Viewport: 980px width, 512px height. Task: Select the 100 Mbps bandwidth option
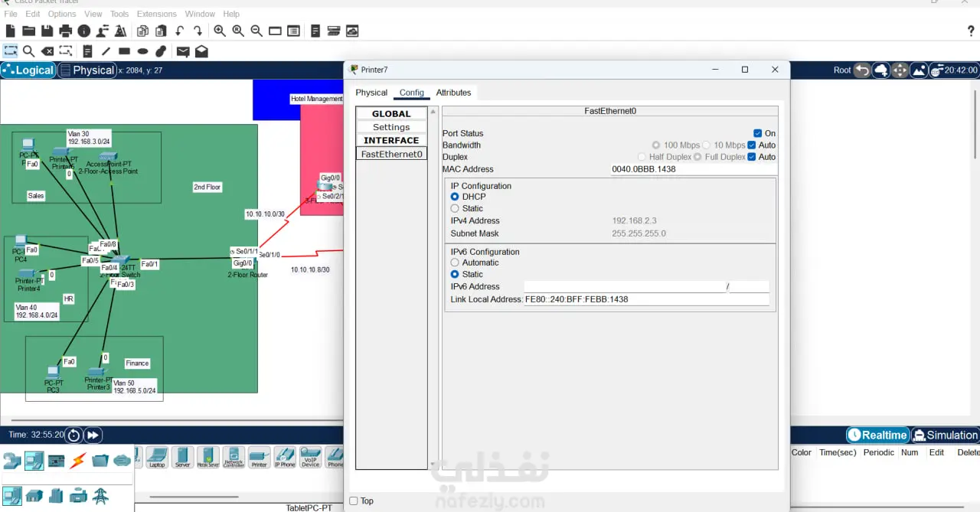tap(656, 145)
